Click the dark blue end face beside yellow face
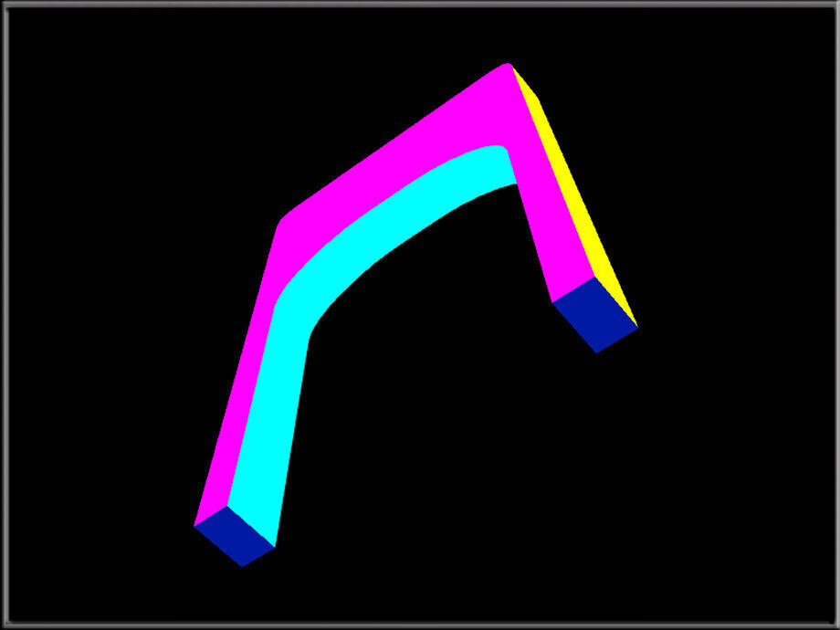840x630 pixels. coord(595,315)
